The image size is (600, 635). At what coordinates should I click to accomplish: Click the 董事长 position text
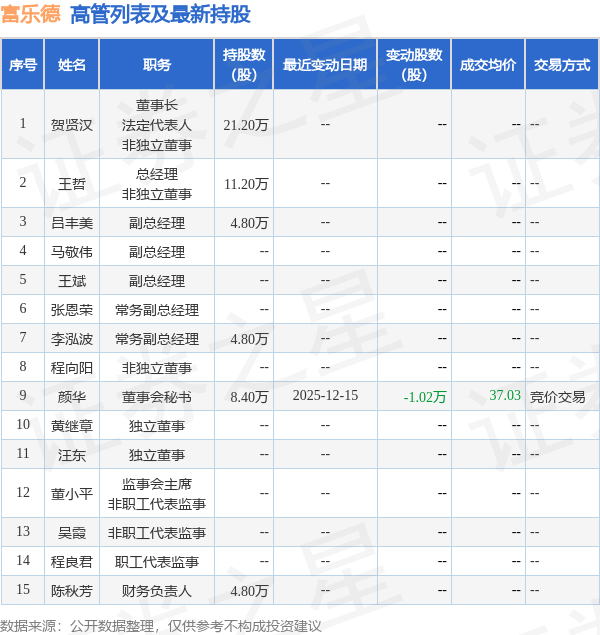[x=157, y=105]
